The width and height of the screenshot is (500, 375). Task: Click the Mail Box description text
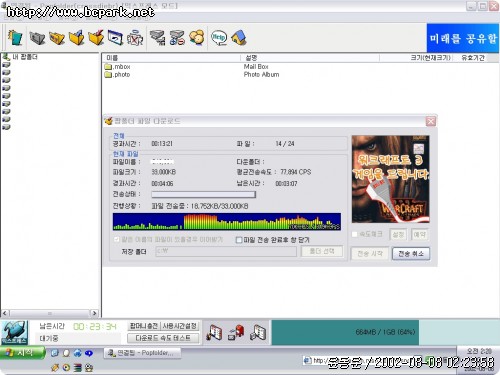point(256,67)
